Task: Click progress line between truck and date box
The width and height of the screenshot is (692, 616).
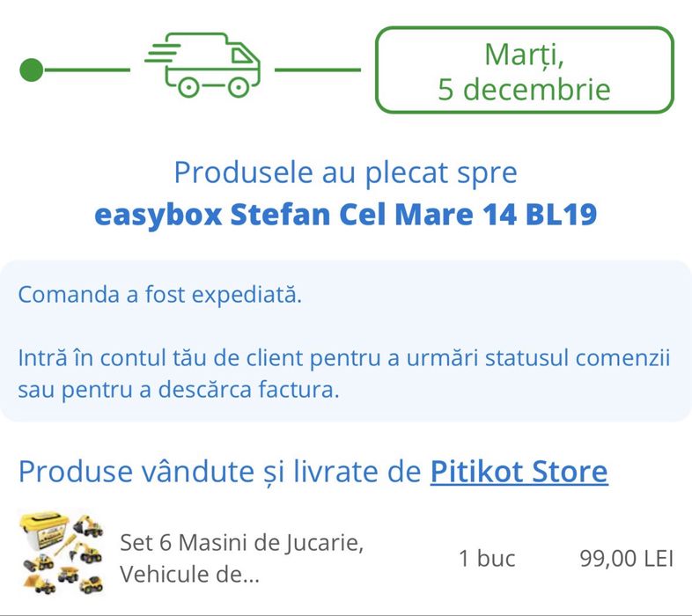Action: (318, 70)
